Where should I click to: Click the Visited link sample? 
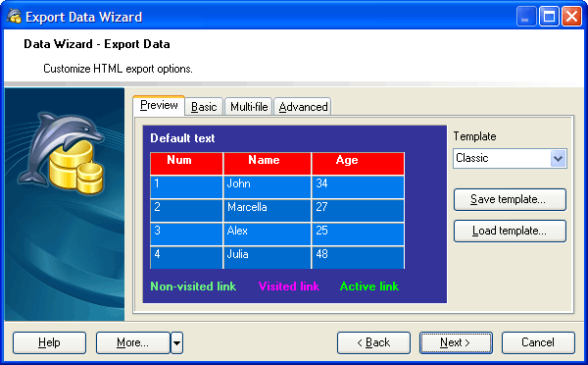pyautogui.click(x=289, y=287)
